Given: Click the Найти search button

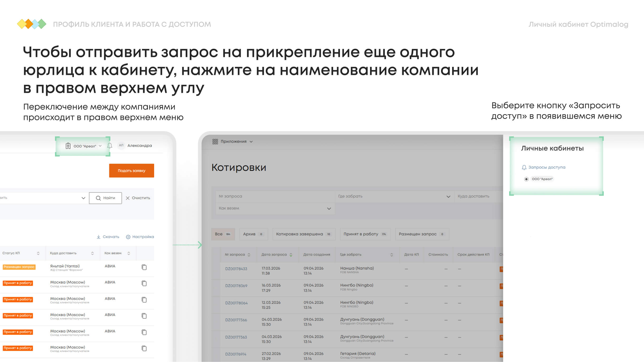Looking at the screenshot, I should (x=105, y=198).
